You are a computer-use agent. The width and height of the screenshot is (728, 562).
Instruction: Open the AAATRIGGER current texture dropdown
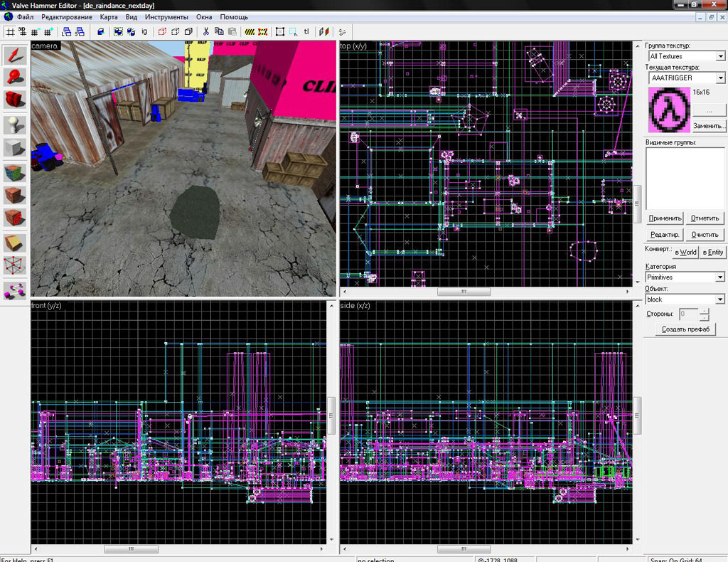[x=687, y=78]
